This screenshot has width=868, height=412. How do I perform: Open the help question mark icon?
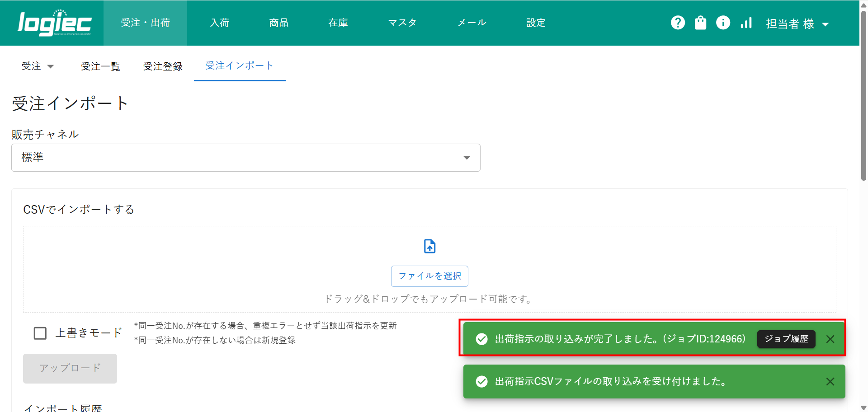click(x=678, y=23)
